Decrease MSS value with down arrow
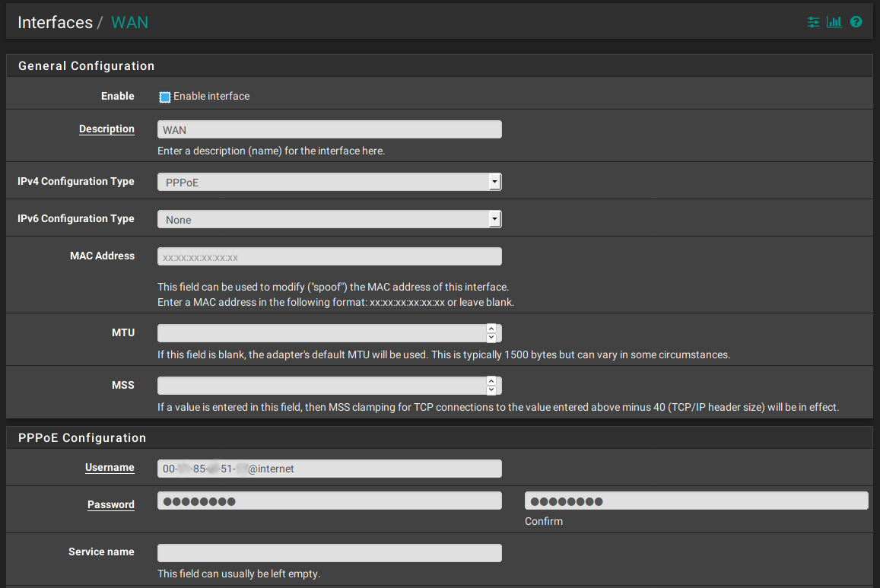The width and height of the screenshot is (880, 588). click(x=491, y=390)
